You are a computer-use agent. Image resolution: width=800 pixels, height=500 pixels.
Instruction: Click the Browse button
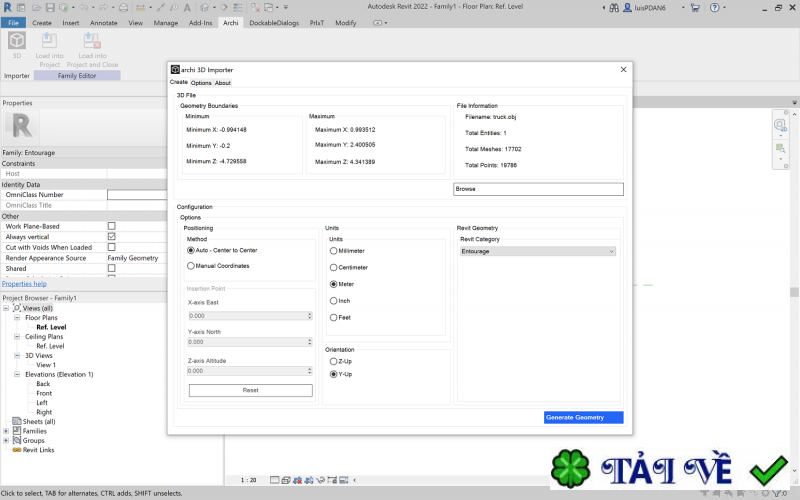pos(538,189)
